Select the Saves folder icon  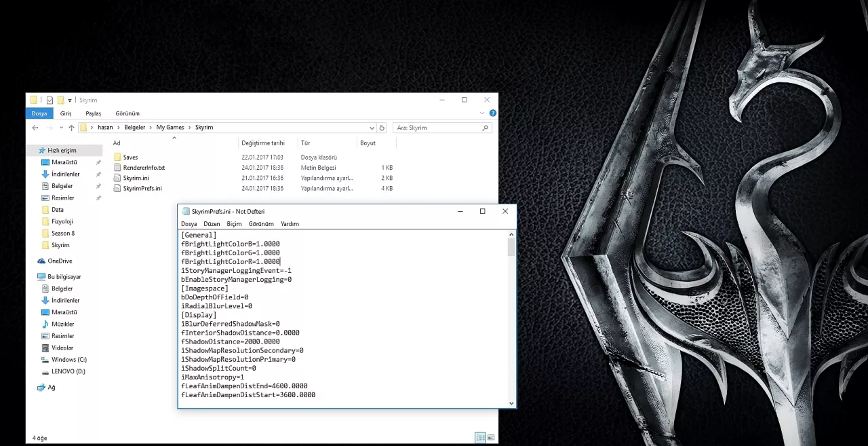click(x=117, y=157)
